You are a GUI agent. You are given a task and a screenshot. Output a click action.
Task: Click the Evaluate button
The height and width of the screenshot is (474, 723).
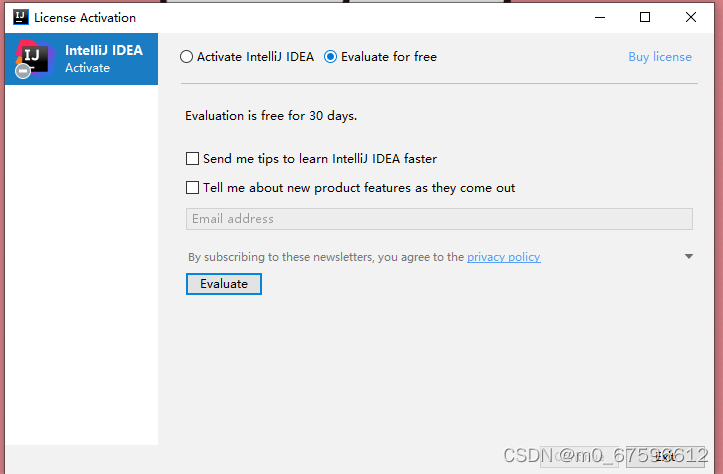click(x=224, y=284)
